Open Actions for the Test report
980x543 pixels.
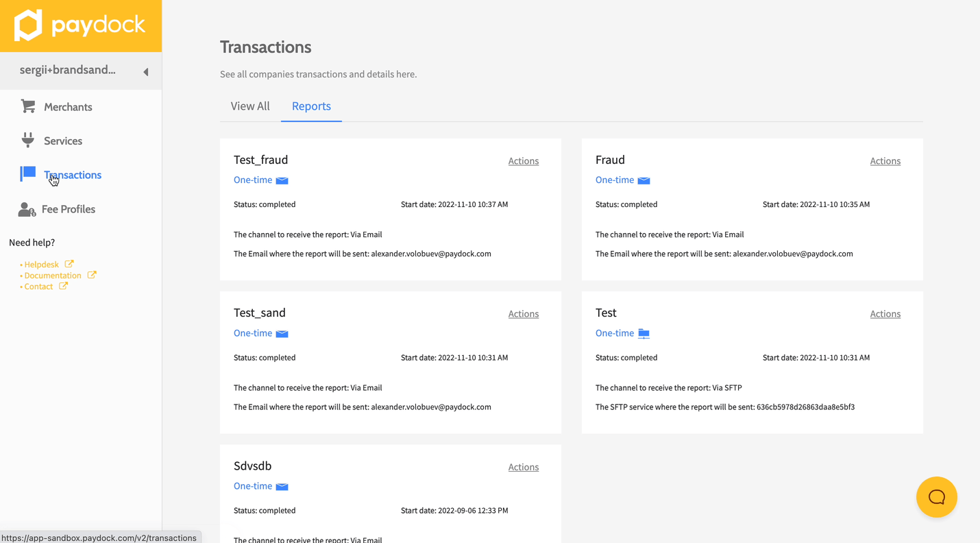[885, 314]
